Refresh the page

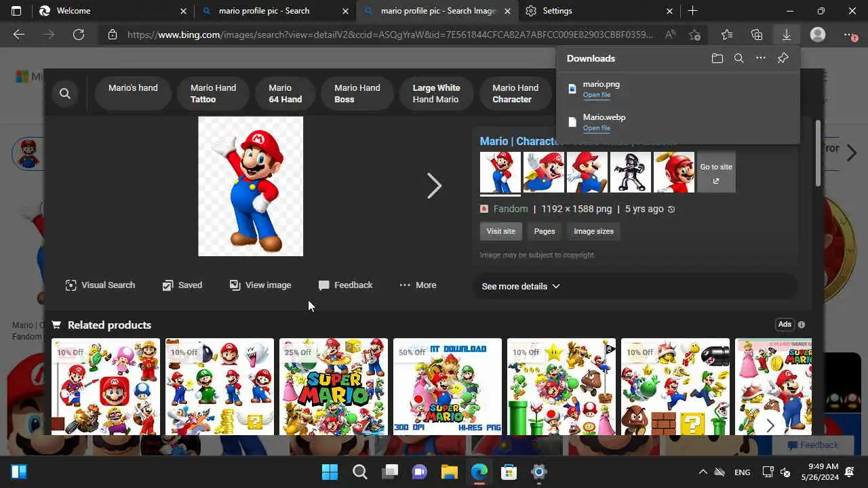pyautogui.click(x=79, y=35)
